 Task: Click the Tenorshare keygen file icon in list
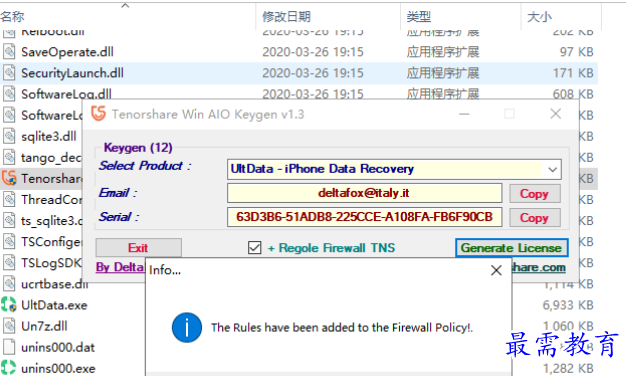point(9,178)
